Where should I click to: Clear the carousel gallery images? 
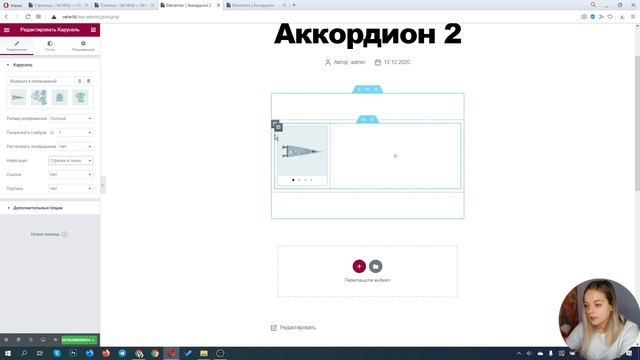(x=88, y=81)
